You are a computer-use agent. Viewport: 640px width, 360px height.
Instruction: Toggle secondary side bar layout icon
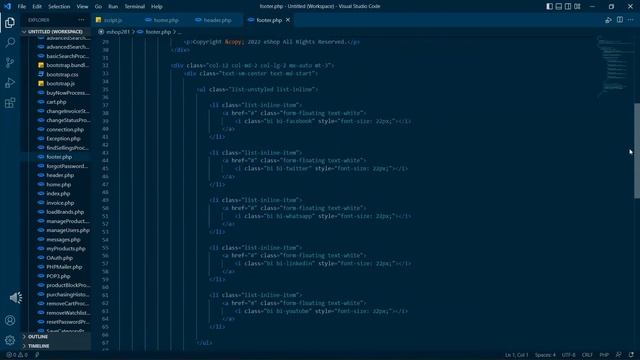tap(568, 7)
